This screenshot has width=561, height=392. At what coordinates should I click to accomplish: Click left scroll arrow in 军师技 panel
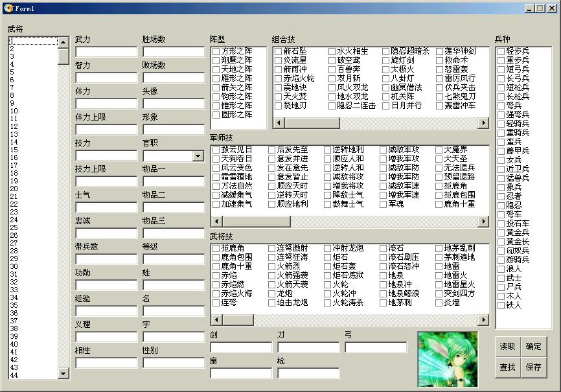coord(216,222)
